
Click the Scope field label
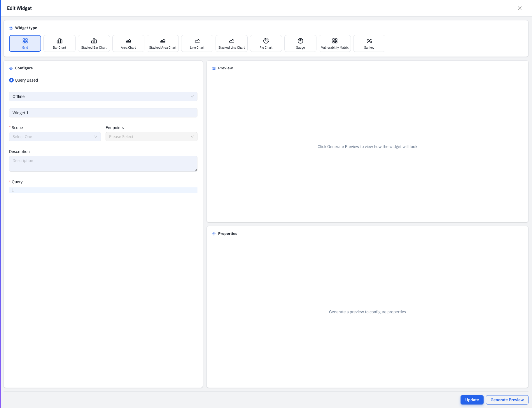pyautogui.click(x=17, y=128)
